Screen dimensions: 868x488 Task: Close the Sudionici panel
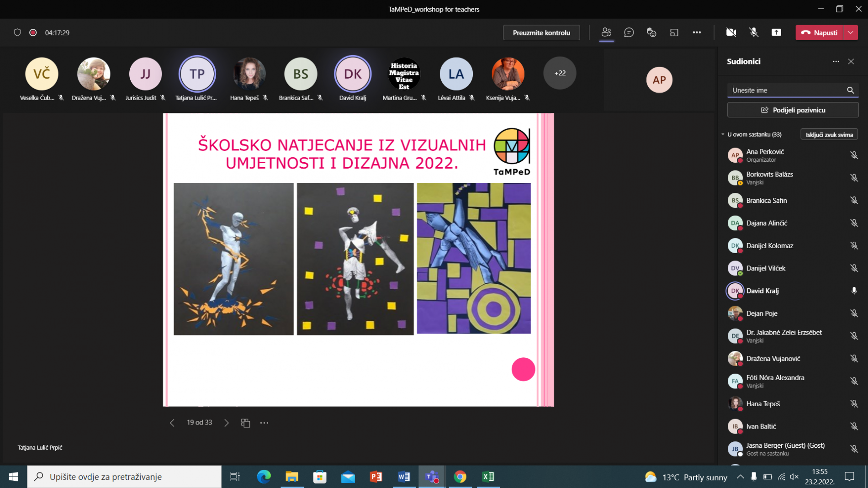(x=851, y=61)
